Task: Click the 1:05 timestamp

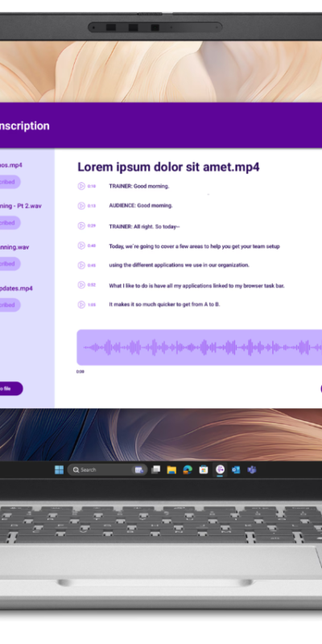Action: [92, 305]
